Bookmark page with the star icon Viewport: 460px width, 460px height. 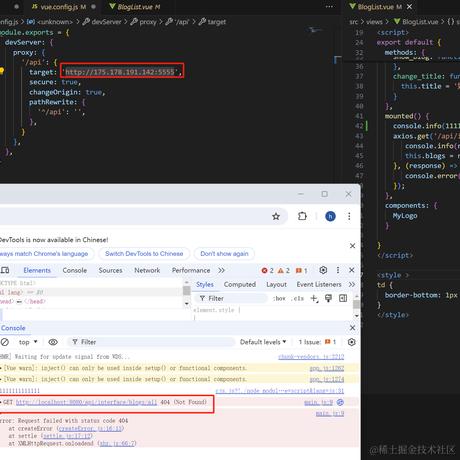(x=276, y=216)
